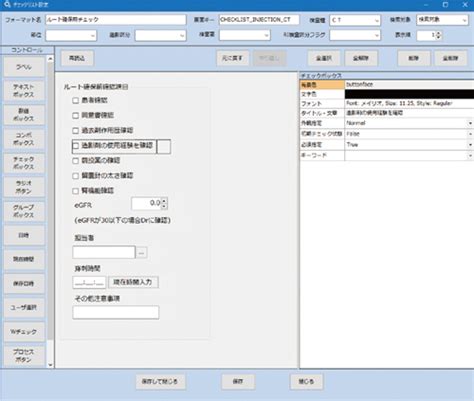
Task: Add a テキストボックス control
Action: (24, 91)
